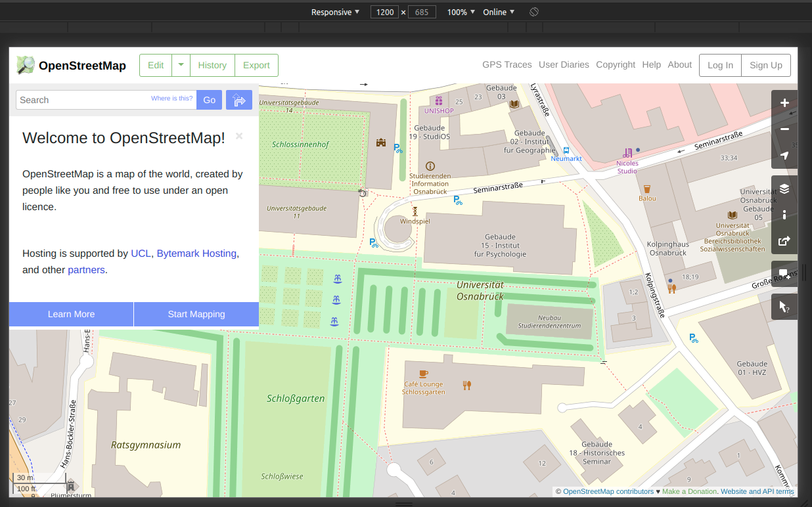Viewport: 812px width, 507px height.
Task: Click the OpenStreetMap magnifier logo icon
Action: (x=26, y=65)
